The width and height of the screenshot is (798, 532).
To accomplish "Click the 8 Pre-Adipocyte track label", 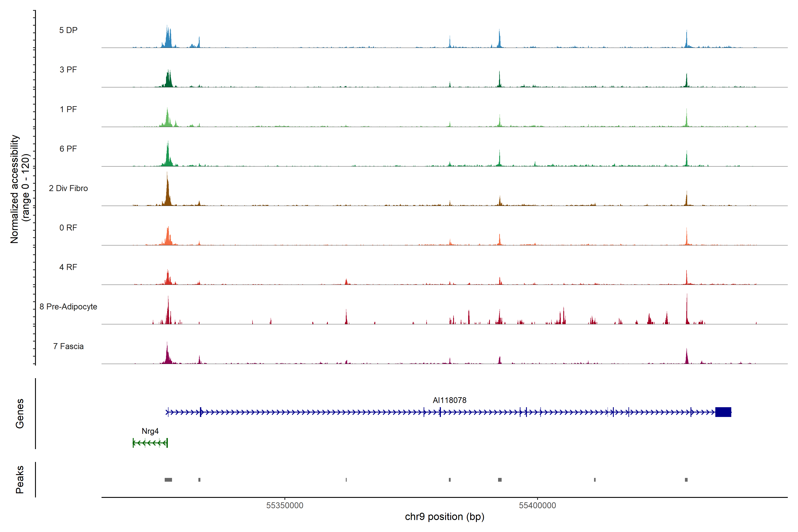I will (68, 307).
